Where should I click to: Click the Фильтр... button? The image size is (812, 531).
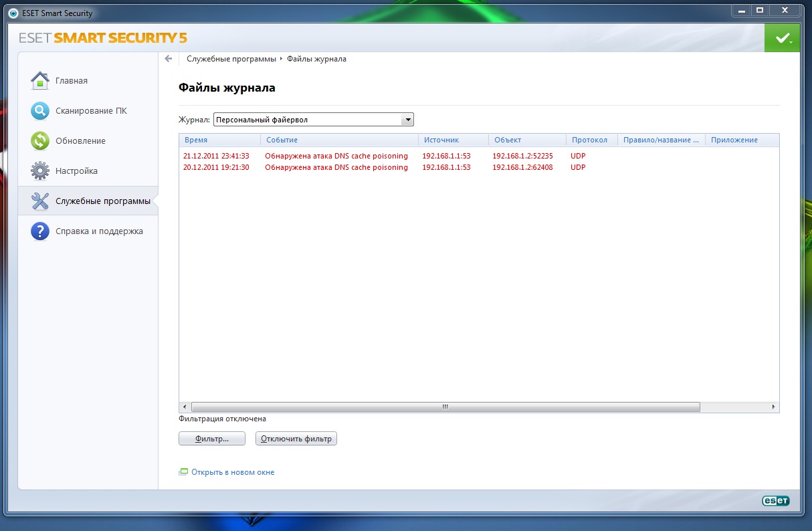(212, 439)
